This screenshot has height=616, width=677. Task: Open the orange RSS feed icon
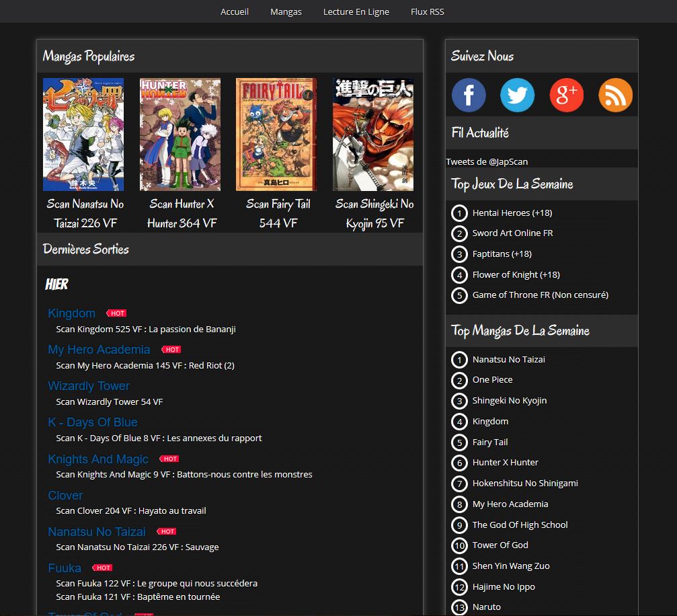pos(615,95)
